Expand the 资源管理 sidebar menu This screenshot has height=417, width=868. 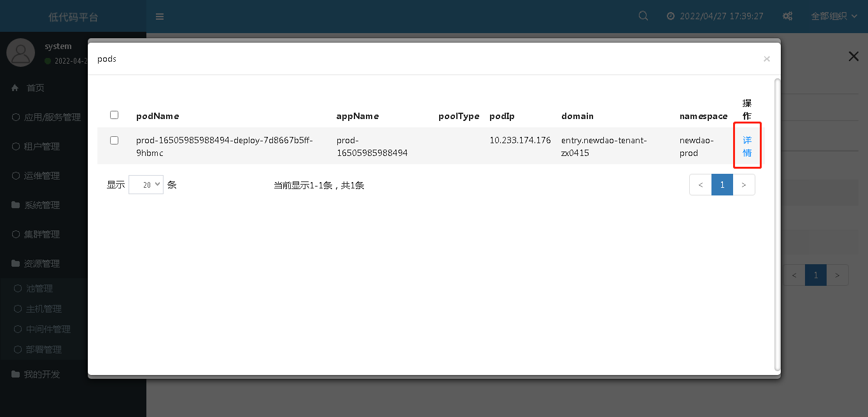click(x=42, y=264)
